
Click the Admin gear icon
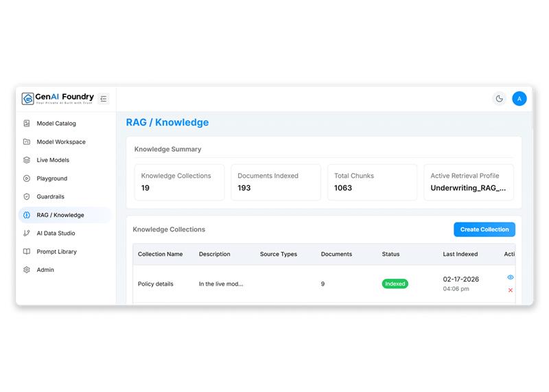click(27, 270)
